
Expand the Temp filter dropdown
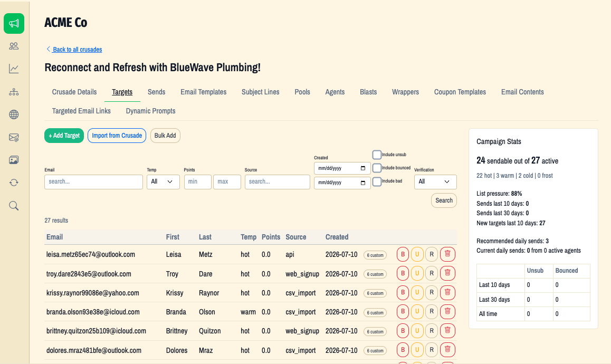(163, 182)
